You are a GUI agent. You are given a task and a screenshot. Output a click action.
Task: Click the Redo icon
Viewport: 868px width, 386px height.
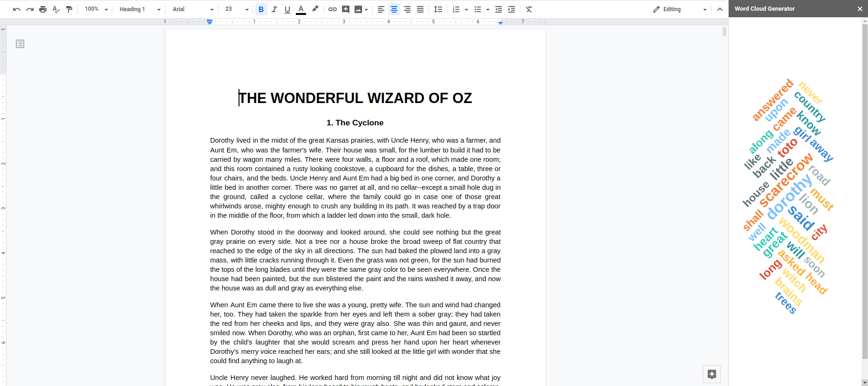coord(30,9)
